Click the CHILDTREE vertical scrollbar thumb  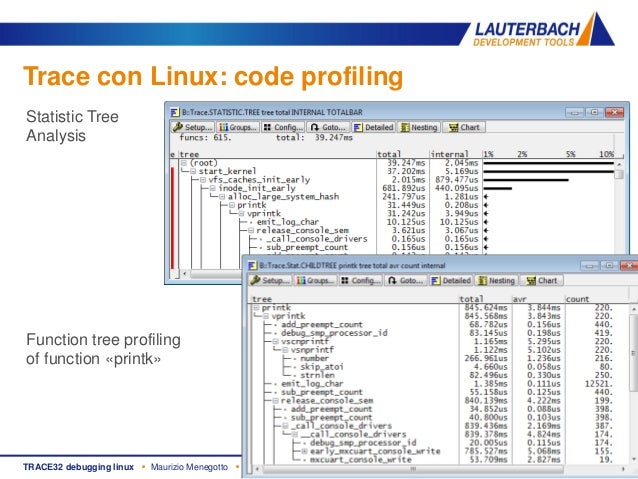click(x=634, y=353)
